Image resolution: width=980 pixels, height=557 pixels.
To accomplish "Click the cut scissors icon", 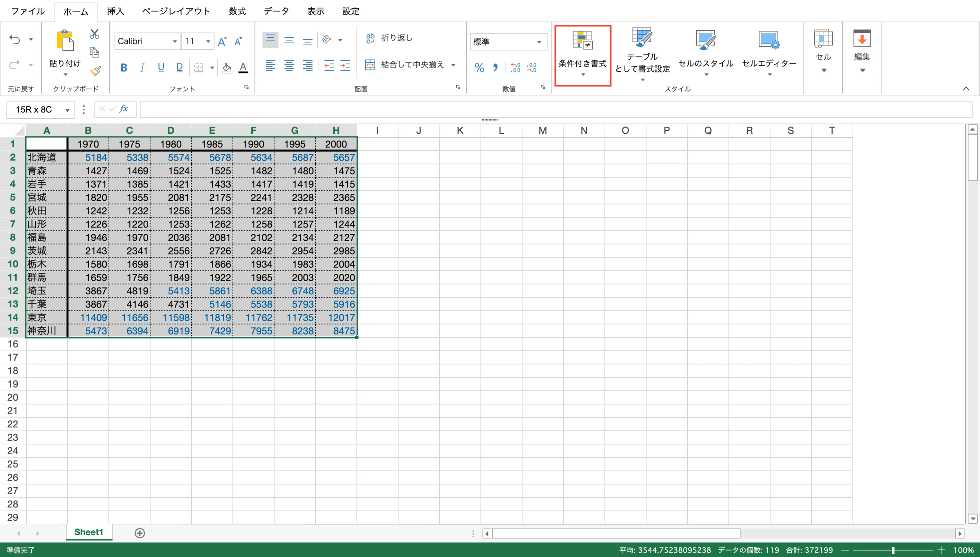I will tap(94, 34).
